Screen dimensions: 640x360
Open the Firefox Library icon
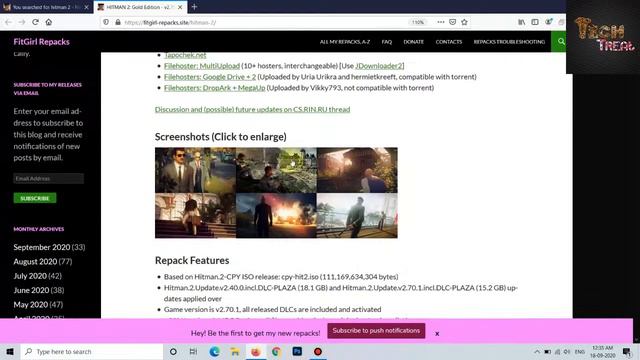tap(522, 22)
